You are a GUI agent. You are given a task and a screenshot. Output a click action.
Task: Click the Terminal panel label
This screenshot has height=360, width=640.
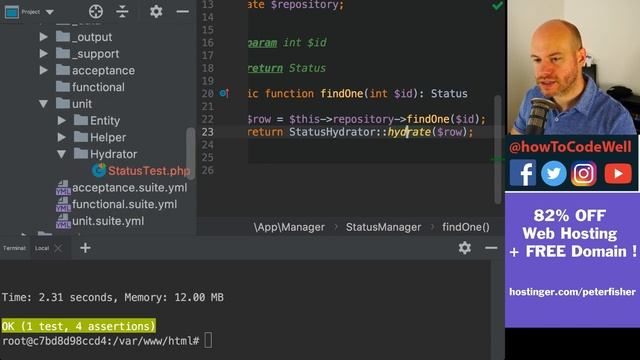pos(14,248)
